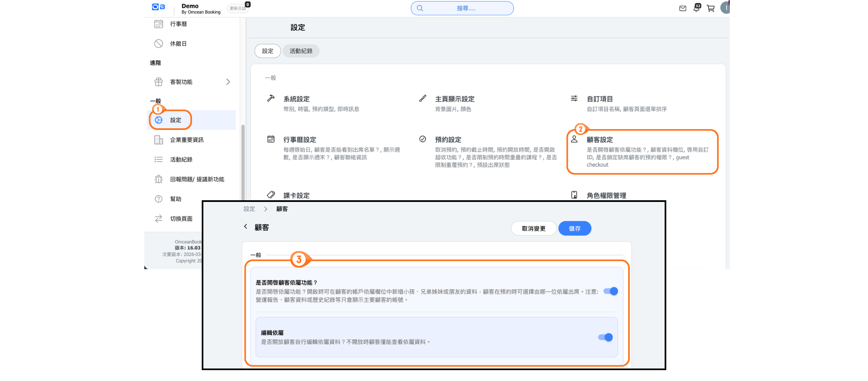Click the 休館日 blocked-day icon

(x=159, y=44)
